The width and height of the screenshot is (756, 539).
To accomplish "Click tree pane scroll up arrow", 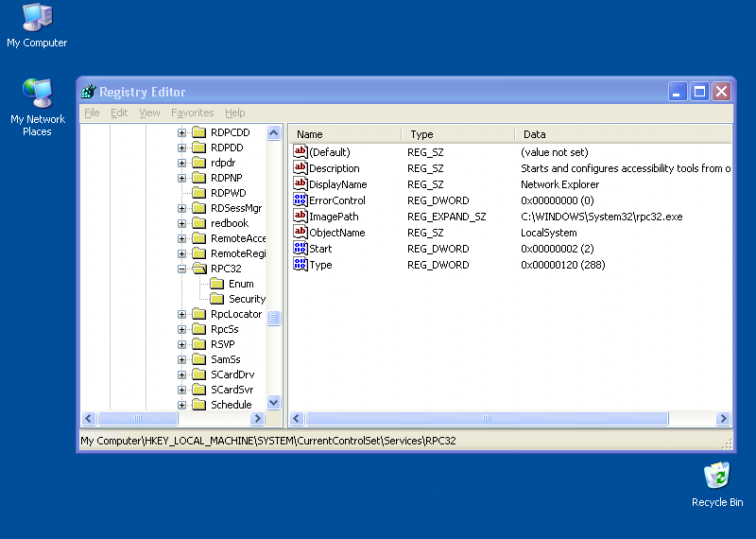I will click(273, 132).
